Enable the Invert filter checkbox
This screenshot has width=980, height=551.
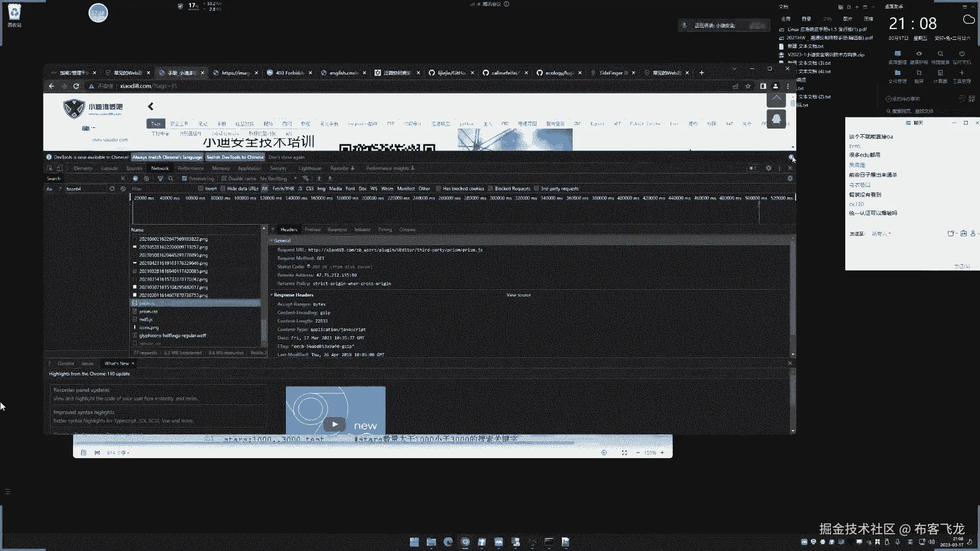coord(201,189)
